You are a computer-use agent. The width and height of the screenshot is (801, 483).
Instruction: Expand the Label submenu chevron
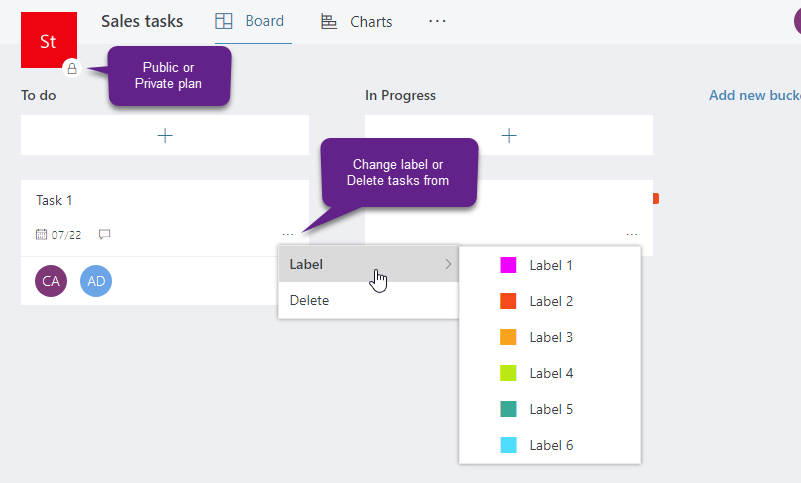coord(448,264)
